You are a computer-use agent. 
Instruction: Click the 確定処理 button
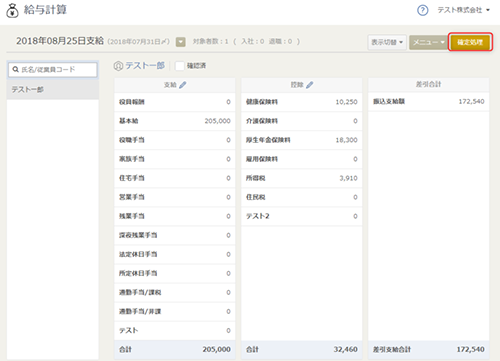tap(470, 42)
